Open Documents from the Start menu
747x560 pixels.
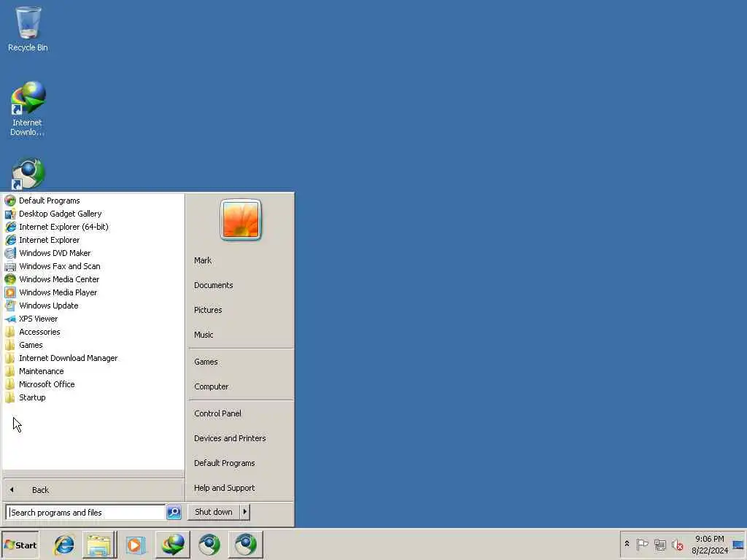coord(214,285)
